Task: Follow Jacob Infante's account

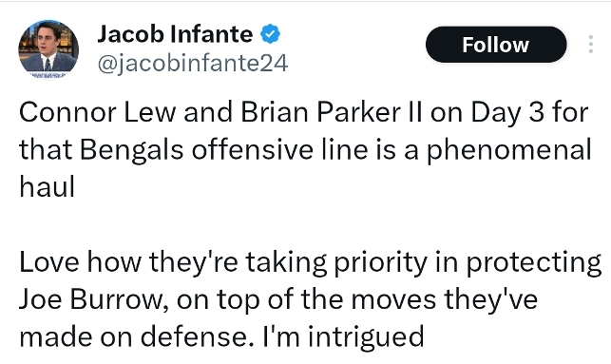Action: click(496, 45)
